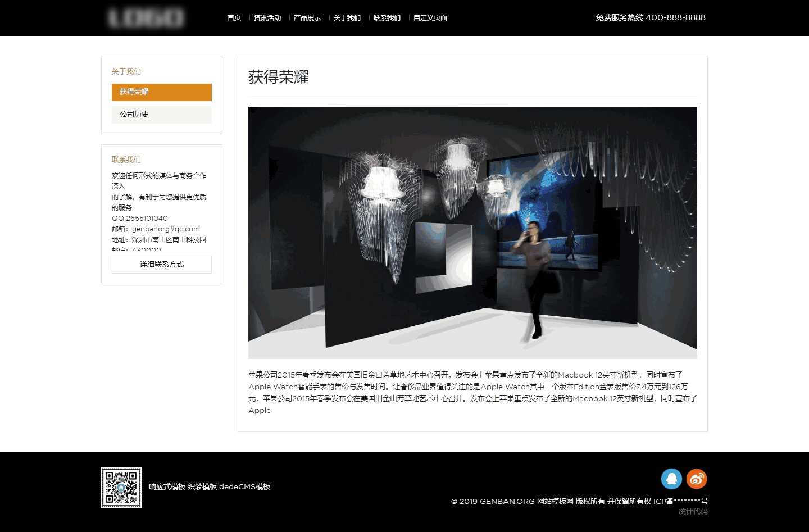Click the chandelier exhibition image

(472, 233)
